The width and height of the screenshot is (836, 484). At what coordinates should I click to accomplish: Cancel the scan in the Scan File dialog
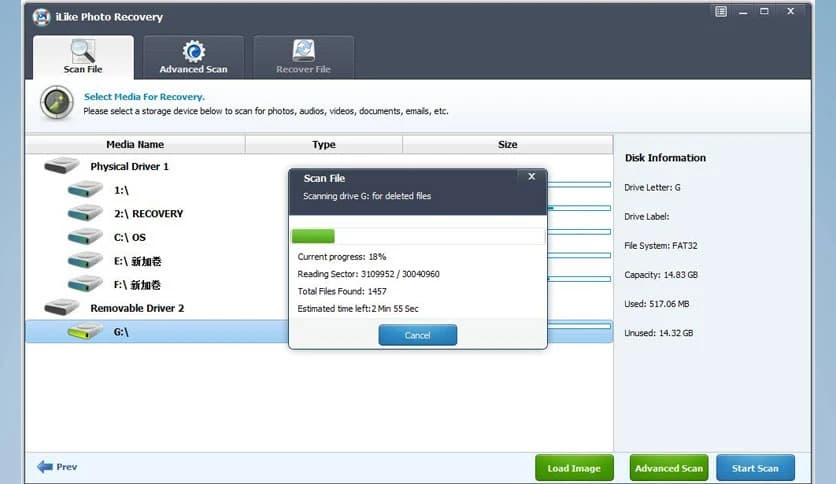pos(417,335)
